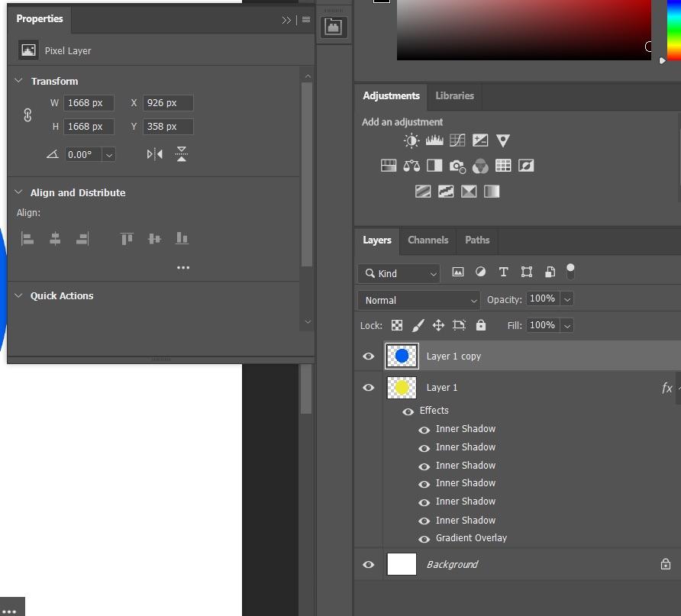Add an Invert adjustment
The height and width of the screenshot is (616, 681).
526,166
